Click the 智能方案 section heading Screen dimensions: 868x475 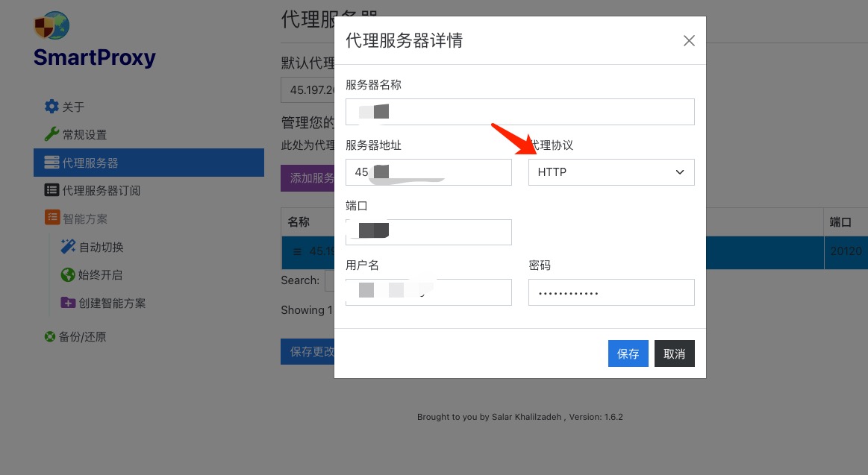point(85,218)
